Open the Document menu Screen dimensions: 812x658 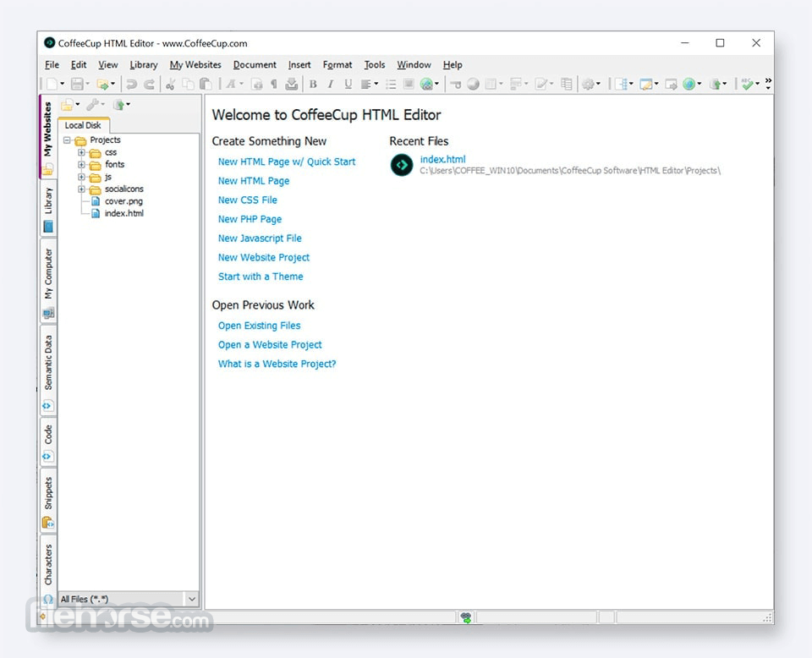click(255, 65)
